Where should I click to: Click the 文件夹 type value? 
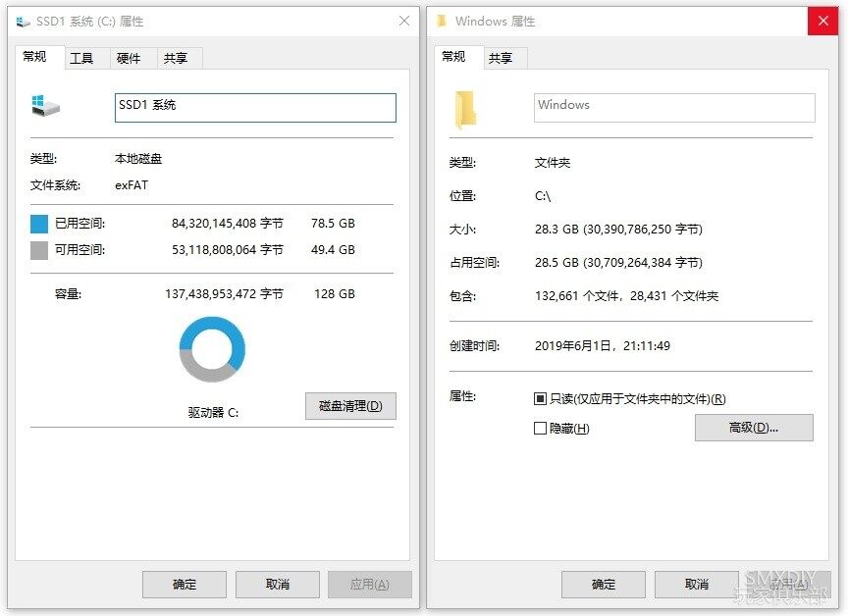pos(553,163)
